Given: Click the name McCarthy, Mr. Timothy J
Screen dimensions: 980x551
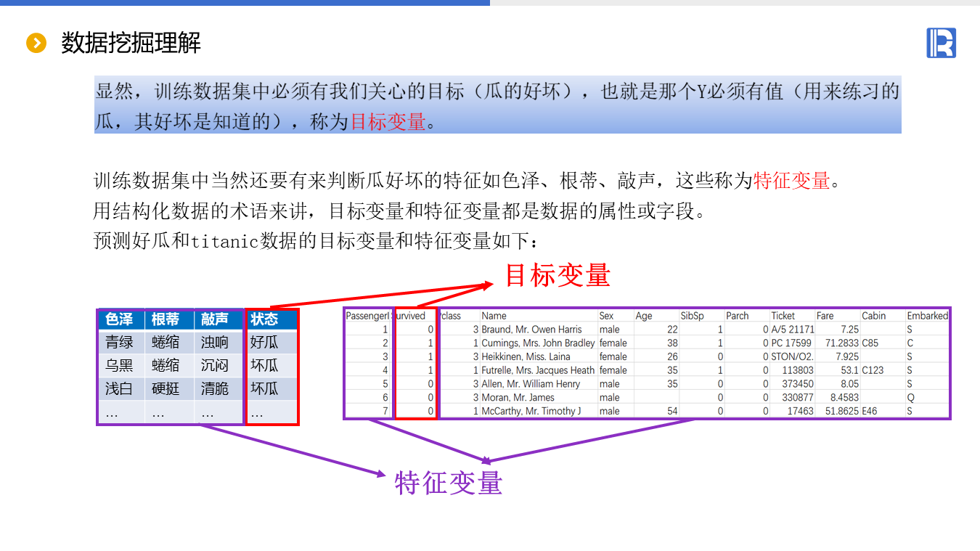Looking at the screenshot, I should [x=531, y=411].
